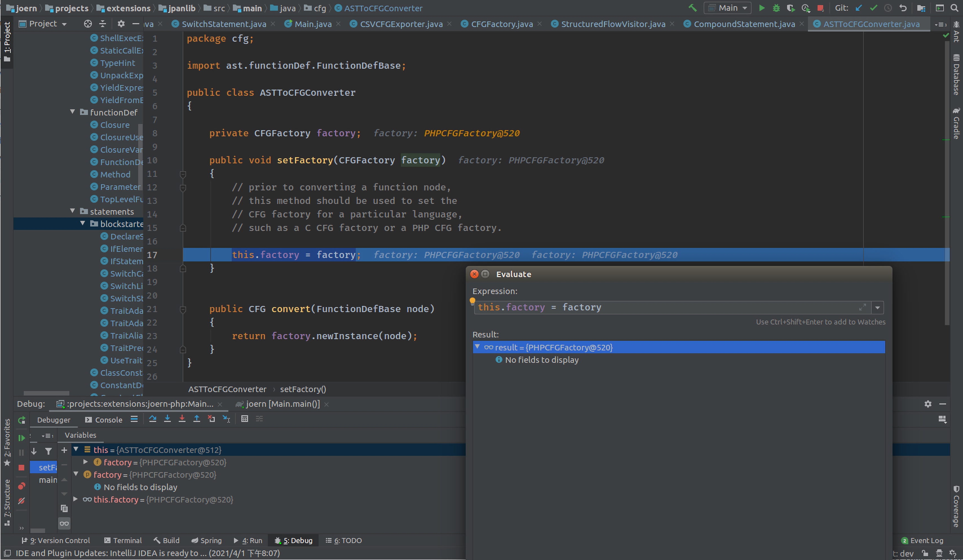Switch to SwitchStatement.java tab
This screenshot has width=963, height=560.
pyautogui.click(x=224, y=24)
